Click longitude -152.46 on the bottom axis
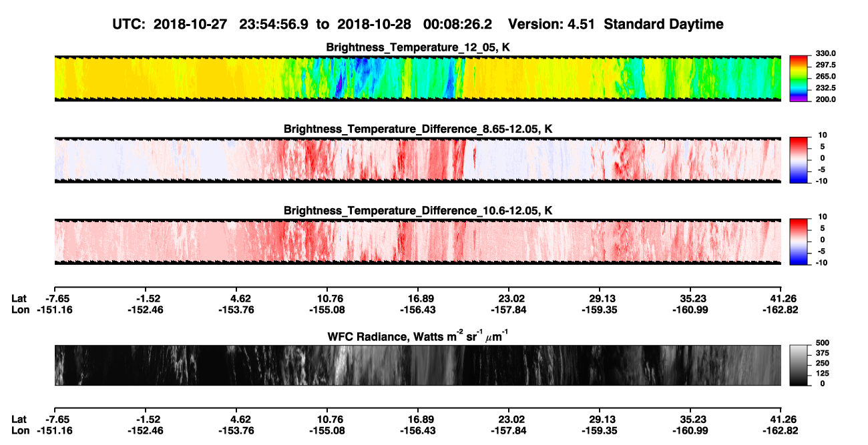 (144, 431)
